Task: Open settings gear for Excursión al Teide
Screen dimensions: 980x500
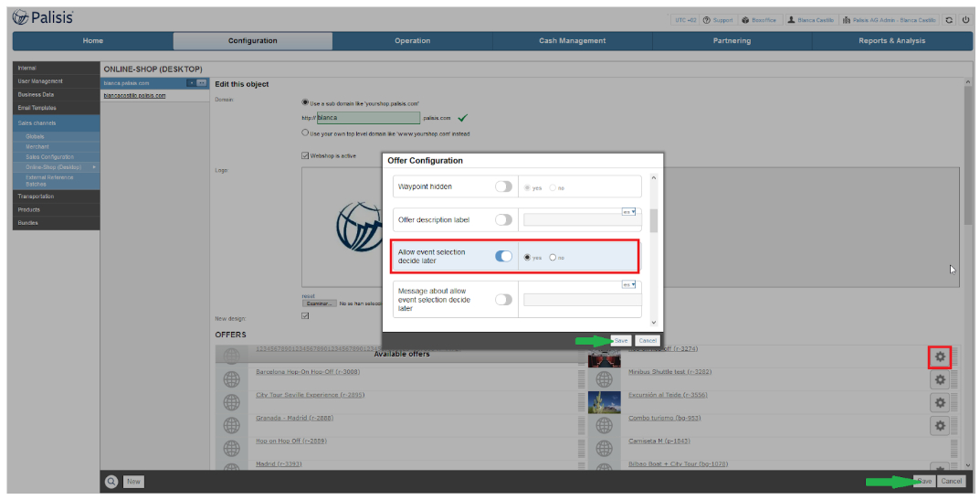Action: click(x=940, y=402)
